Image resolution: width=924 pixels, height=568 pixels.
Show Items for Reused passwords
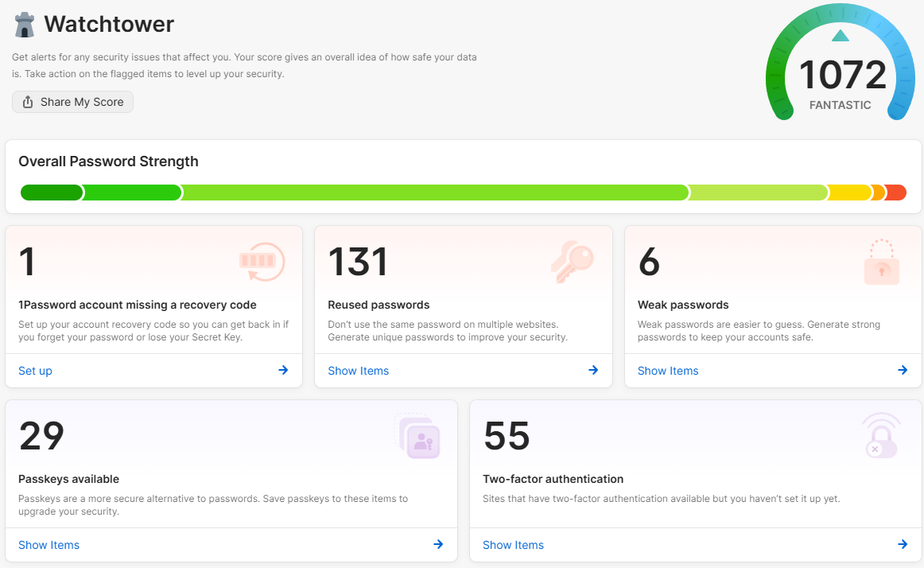(359, 371)
